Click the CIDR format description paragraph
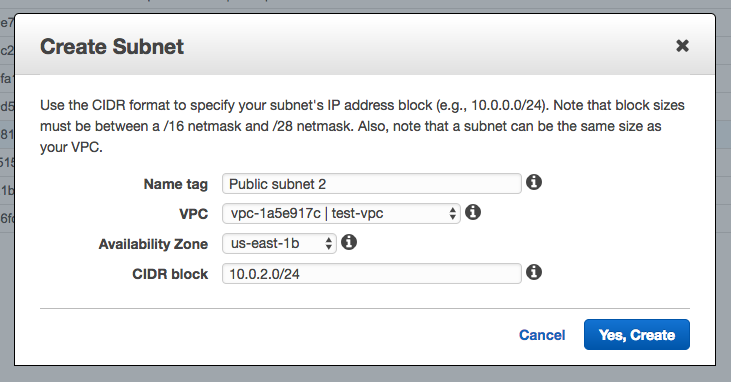This screenshot has width=731, height=382. (362, 126)
